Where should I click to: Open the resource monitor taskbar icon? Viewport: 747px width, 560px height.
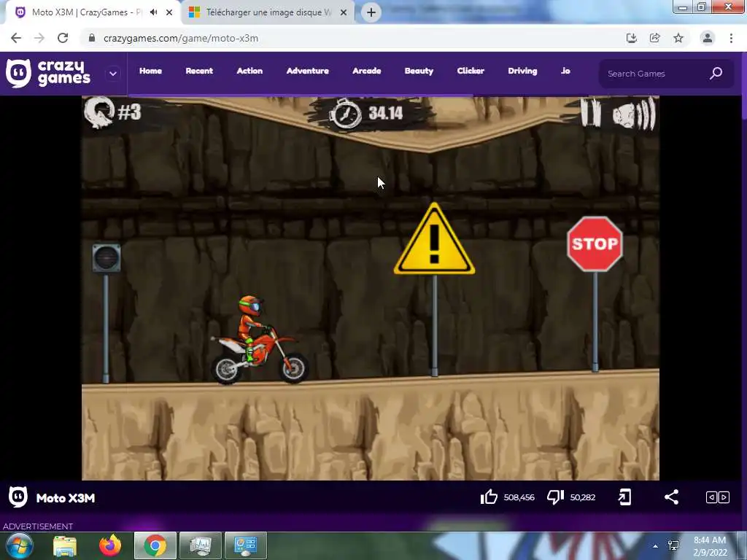point(201,545)
